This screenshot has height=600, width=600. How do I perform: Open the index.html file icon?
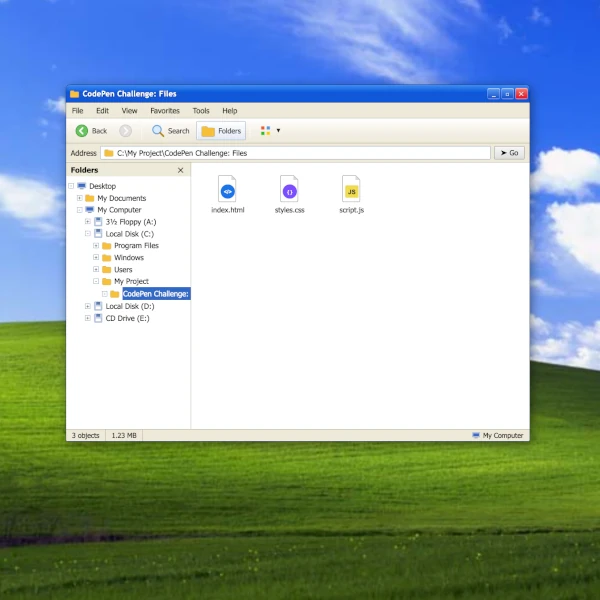click(227, 189)
